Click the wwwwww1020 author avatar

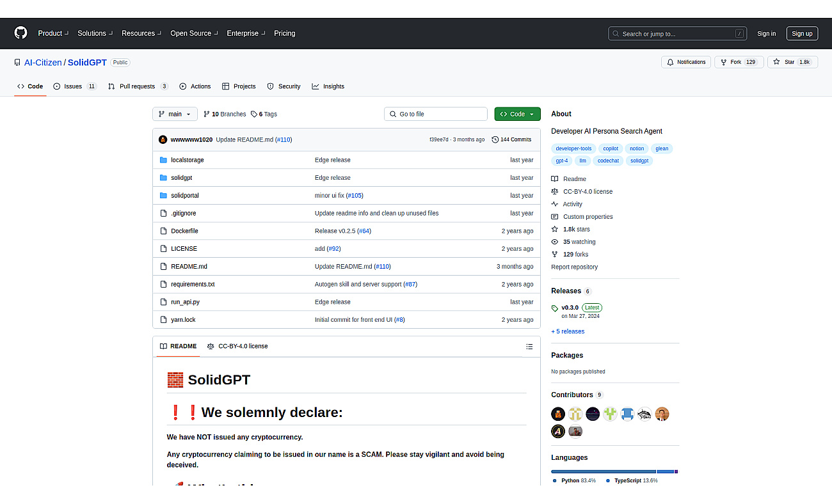coord(163,139)
